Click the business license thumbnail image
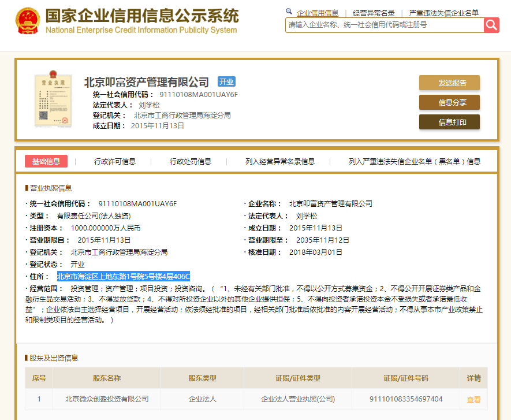Viewport: 511px width, 420px height. (54, 99)
